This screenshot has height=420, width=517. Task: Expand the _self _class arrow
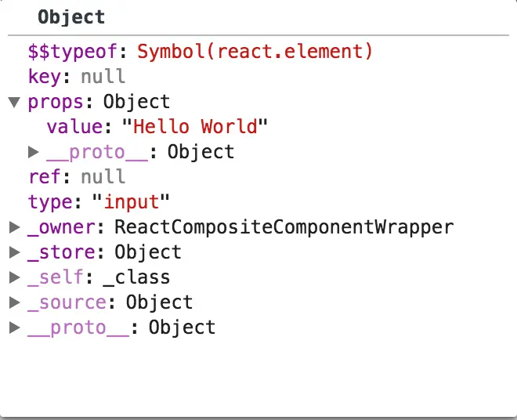(x=15, y=277)
